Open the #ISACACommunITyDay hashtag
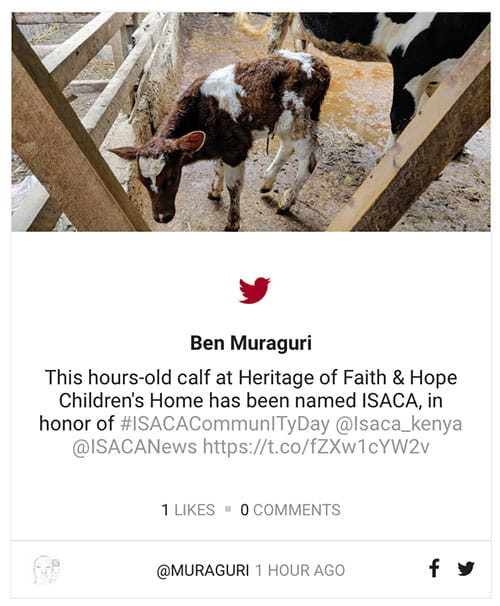The width and height of the screenshot is (500, 606). 225,424
